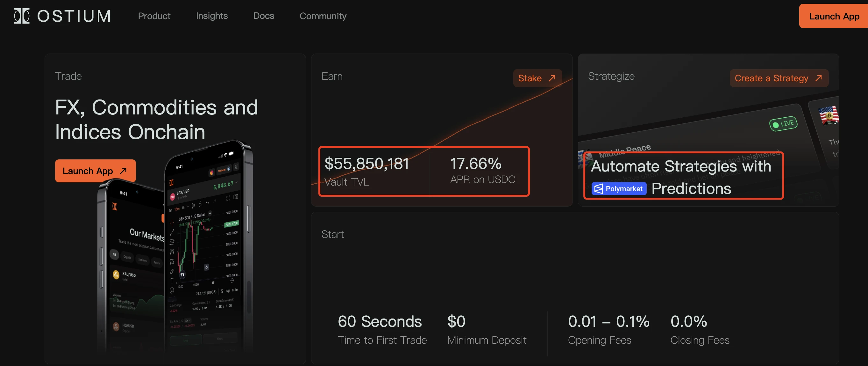Screen dimensions: 868x366
Task: Open the Net Rate 1h interval selector
Action: (188, 320)
